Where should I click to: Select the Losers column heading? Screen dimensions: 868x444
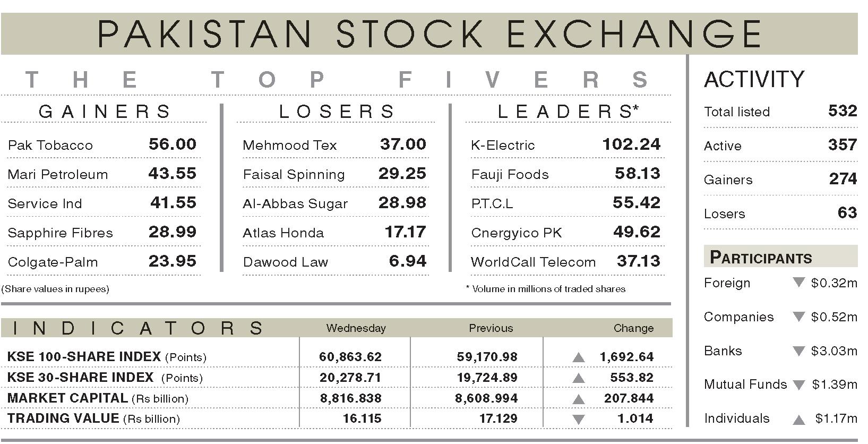337,112
